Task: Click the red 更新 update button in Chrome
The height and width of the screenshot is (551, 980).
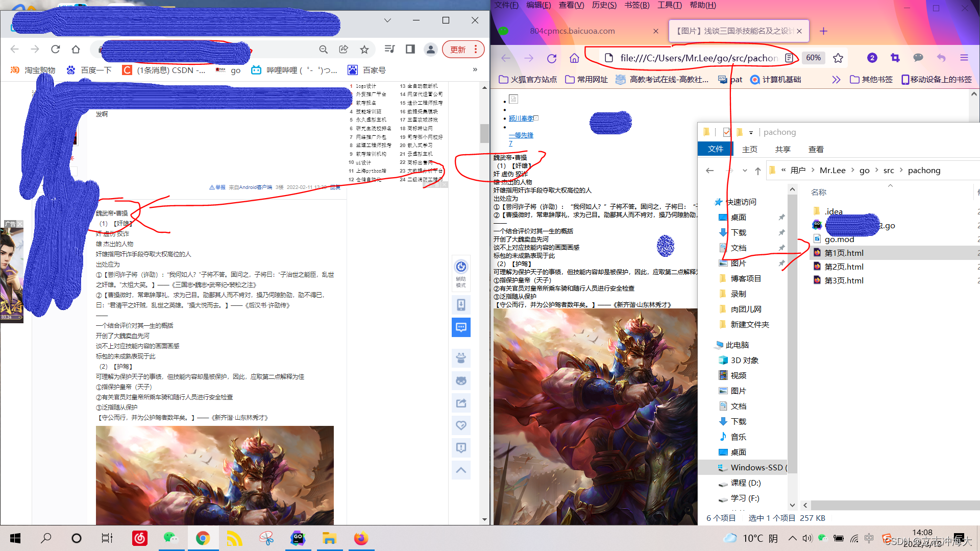Action: [462, 49]
